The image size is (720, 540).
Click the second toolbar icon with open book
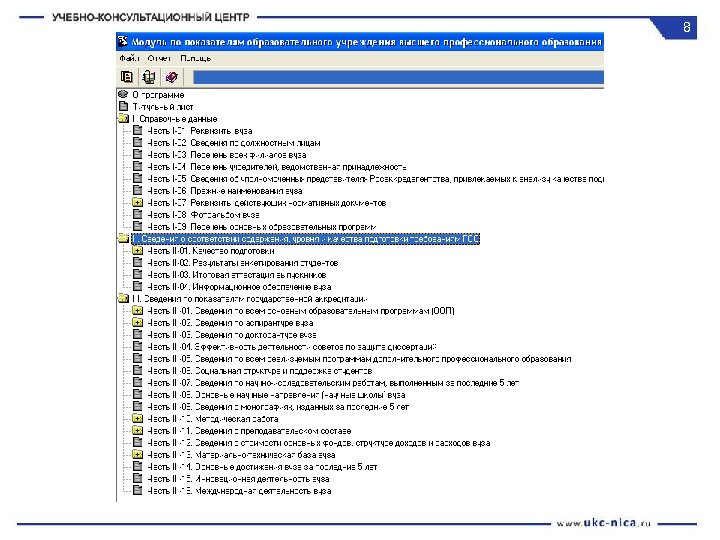click(148, 77)
